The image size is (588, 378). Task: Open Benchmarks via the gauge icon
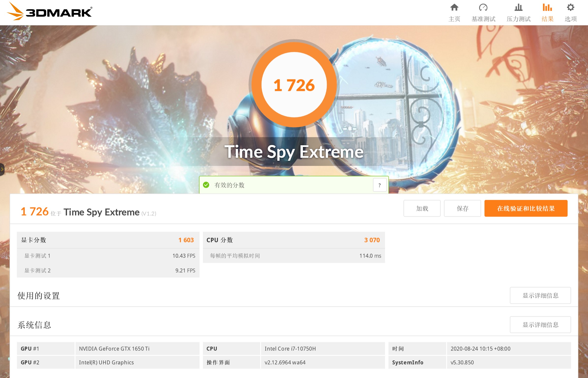[483, 7]
